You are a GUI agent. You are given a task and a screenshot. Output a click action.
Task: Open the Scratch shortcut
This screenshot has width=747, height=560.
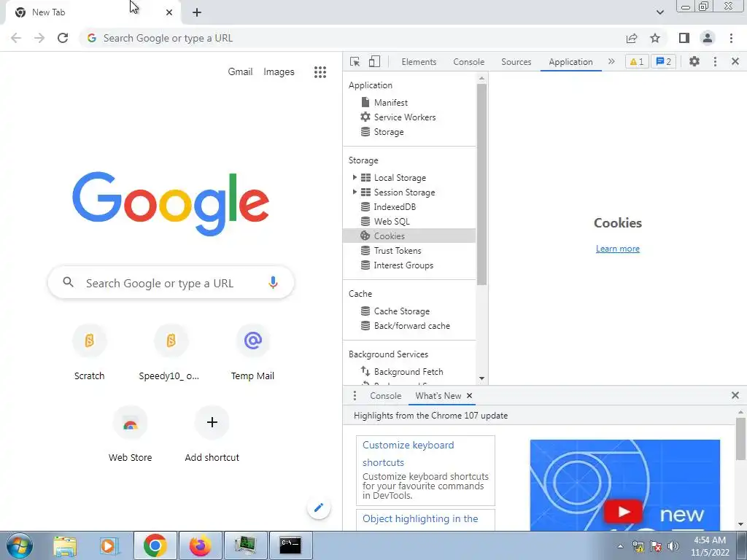tap(89, 353)
